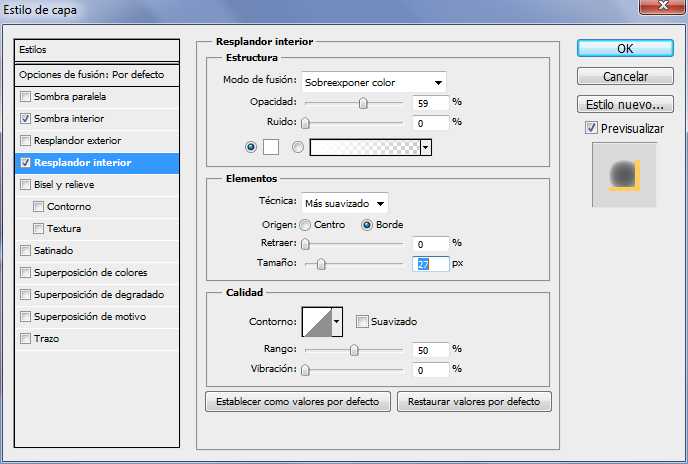
Task: Check the Superposición de motivo checkbox
Action: (25, 317)
